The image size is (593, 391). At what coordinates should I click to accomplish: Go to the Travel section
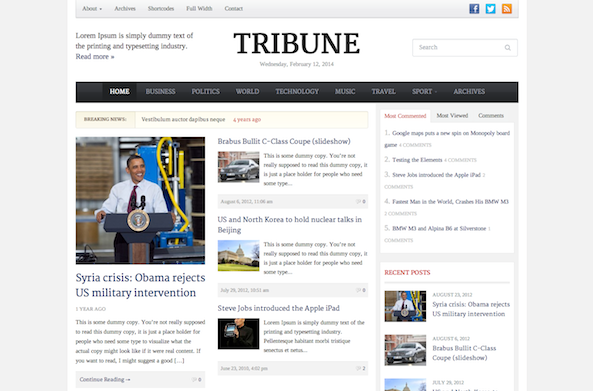point(383,92)
